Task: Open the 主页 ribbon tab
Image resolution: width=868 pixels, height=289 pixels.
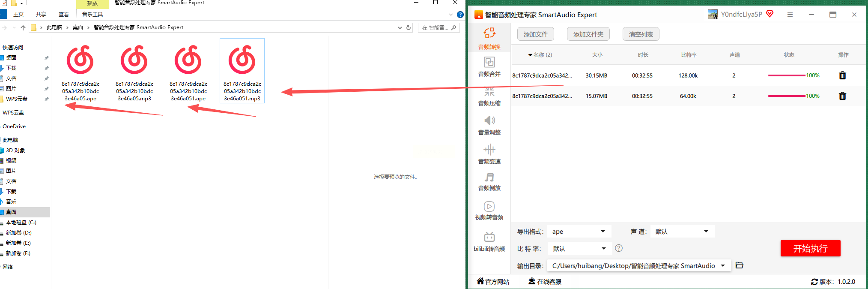Action: click(18, 14)
